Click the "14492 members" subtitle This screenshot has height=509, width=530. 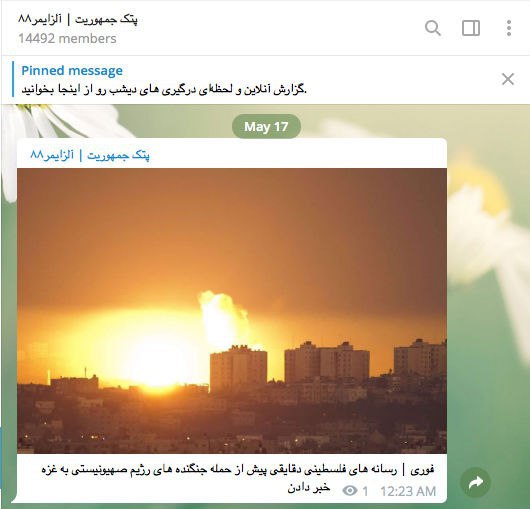click(x=67, y=39)
